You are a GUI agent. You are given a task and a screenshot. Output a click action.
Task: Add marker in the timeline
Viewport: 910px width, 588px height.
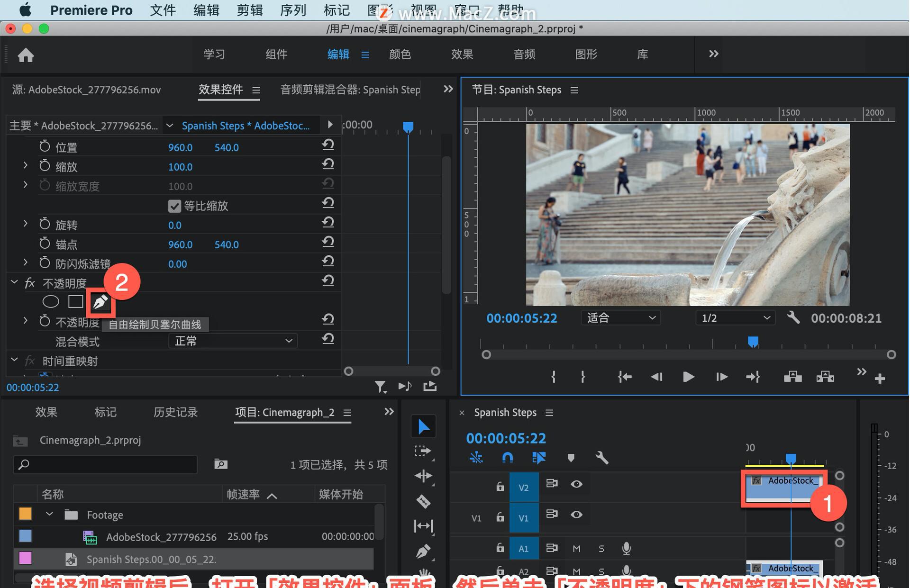tap(571, 458)
